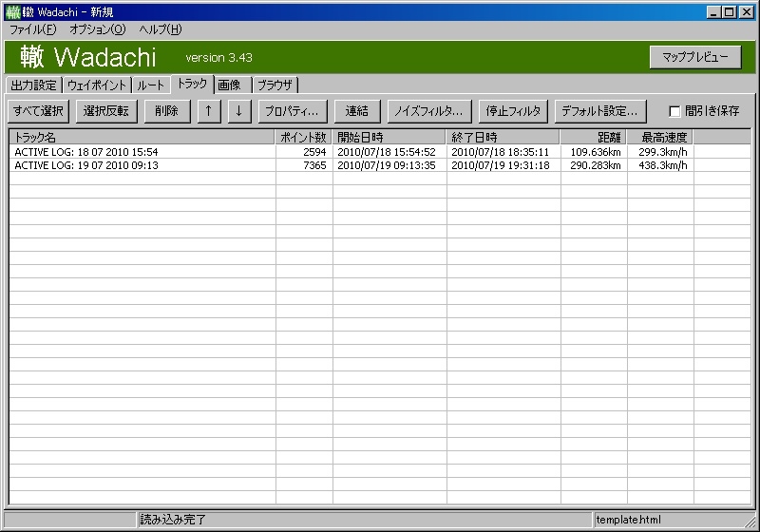Screen dimensions: 760x532
Task: Close the Wadachi window
Action: [x=747, y=12]
